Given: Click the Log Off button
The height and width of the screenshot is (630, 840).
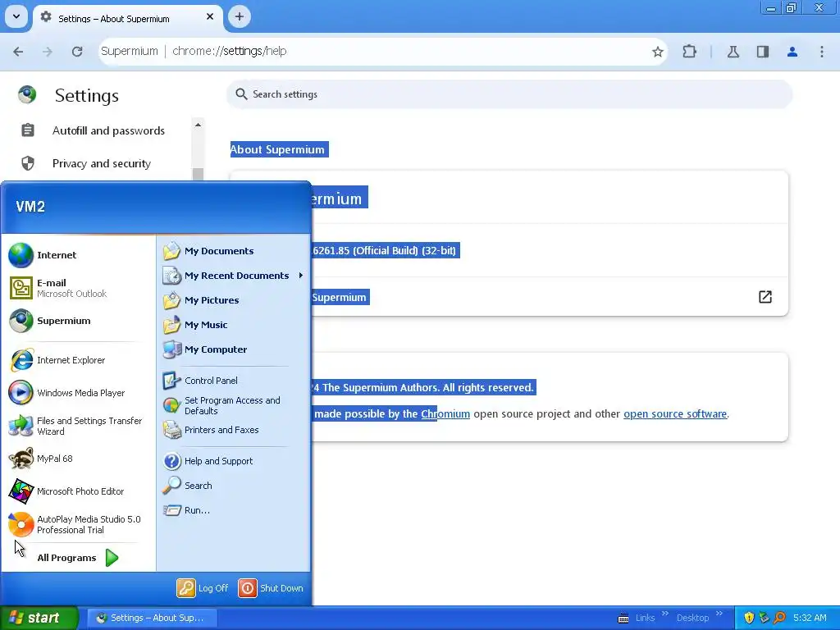Looking at the screenshot, I should [x=203, y=588].
